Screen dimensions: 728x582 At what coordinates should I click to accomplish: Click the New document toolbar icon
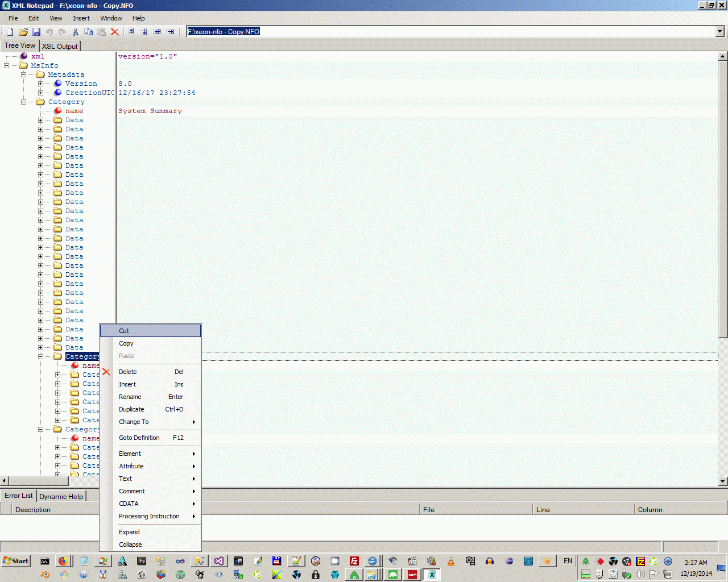click(x=10, y=32)
